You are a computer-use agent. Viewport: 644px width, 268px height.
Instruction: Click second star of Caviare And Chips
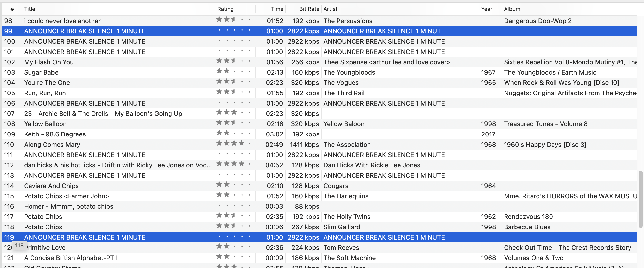point(227,185)
